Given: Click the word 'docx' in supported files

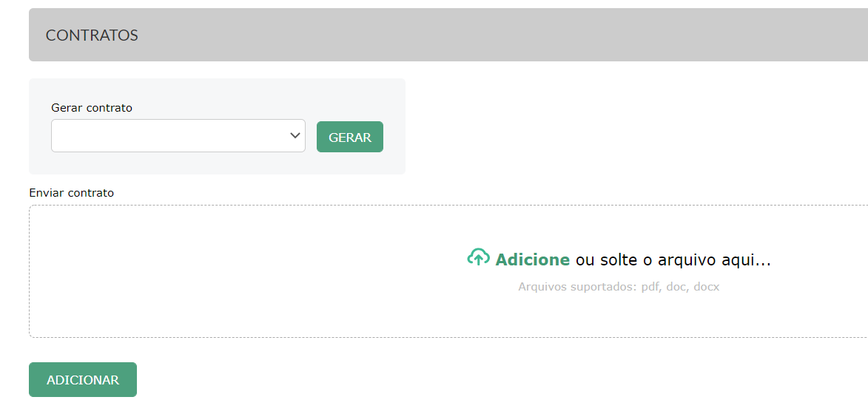Looking at the screenshot, I should click(707, 287).
